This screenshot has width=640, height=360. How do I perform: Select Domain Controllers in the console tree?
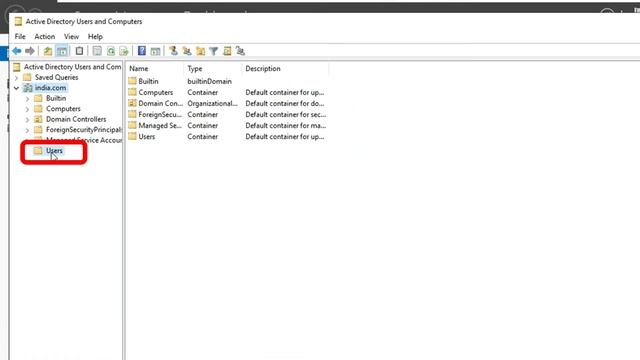pos(76,119)
